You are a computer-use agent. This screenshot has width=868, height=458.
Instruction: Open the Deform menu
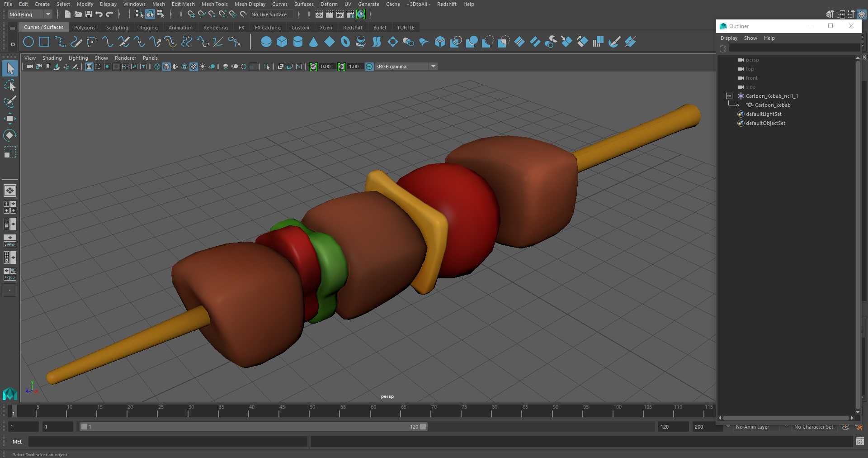pyautogui.click(x=329, y=4)
